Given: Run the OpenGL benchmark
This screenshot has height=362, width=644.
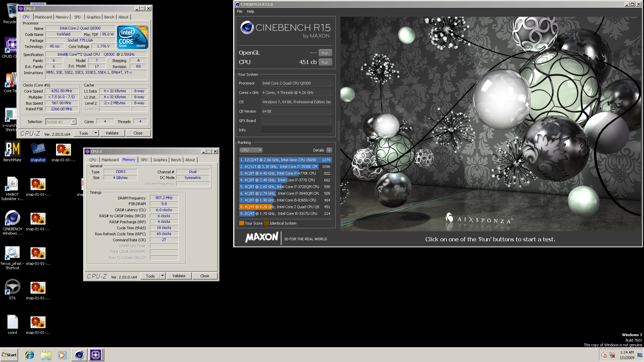Looking at the screenshot, I should (x=325, y=53).
